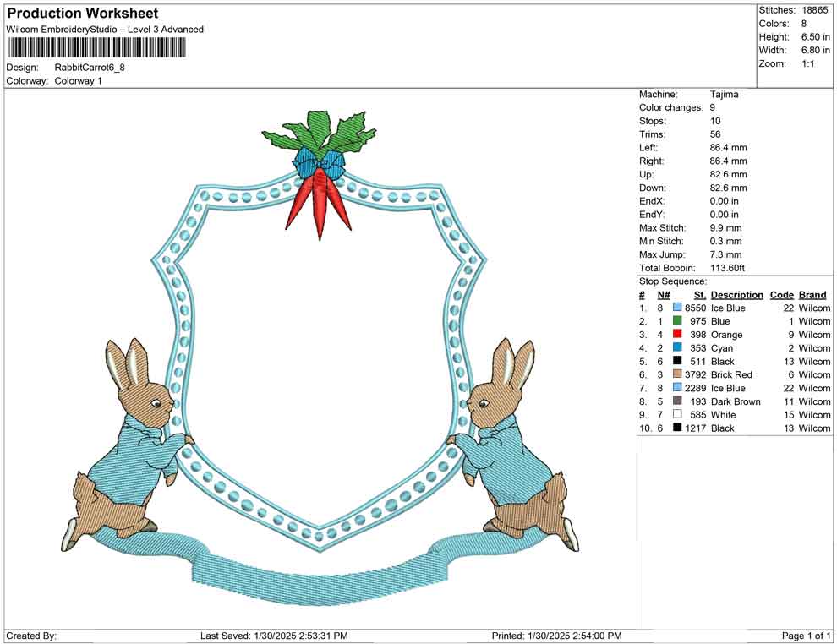
Task: Click the Dark Brown description text
Action: tap(736, 401)
